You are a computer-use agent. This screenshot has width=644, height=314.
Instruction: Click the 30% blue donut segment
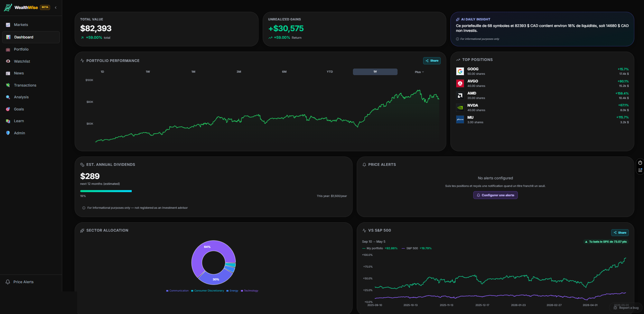pyautogui.click(x=216, y=279)
